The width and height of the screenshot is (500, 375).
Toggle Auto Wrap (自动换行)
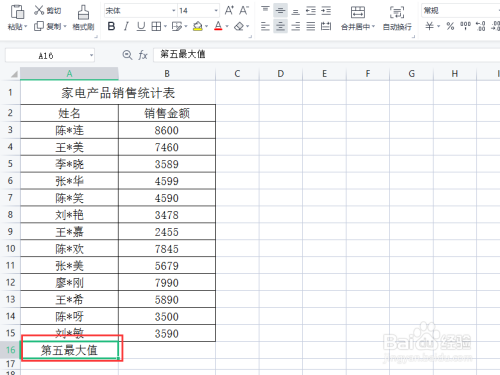[397, 18]
